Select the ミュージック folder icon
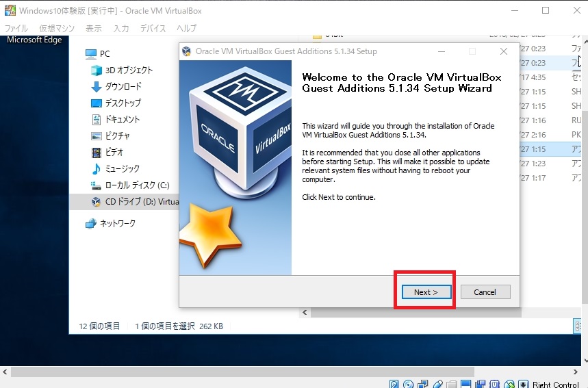The image size is (588, 388). click(97, 169)
